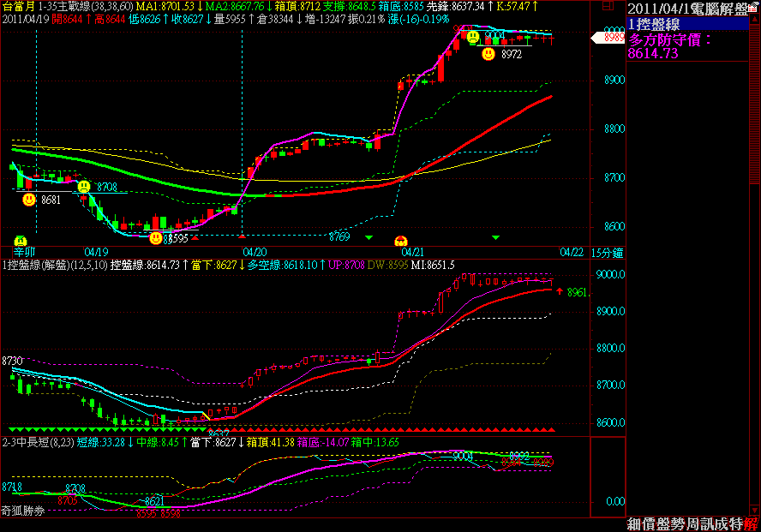Click the smiley face beside 8708
The height and width of the screenshot is (532, 761).
point(83,186)
